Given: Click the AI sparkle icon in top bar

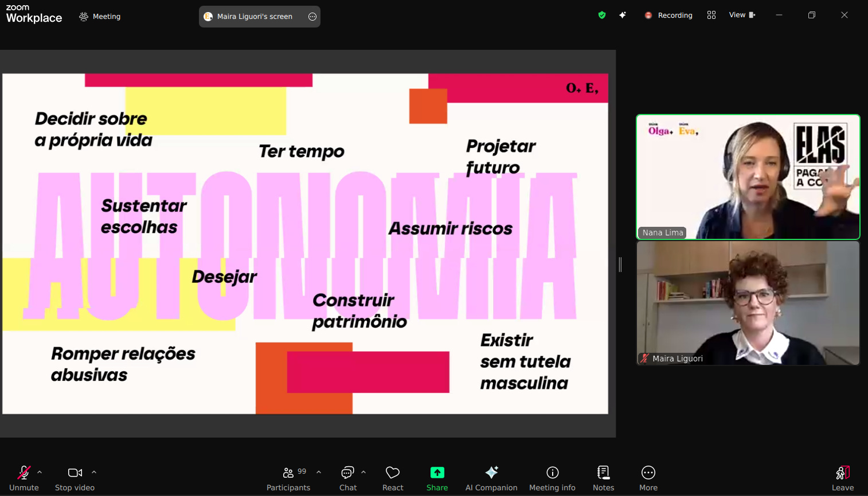Looking at the screenshot, I should click(623, 15).
